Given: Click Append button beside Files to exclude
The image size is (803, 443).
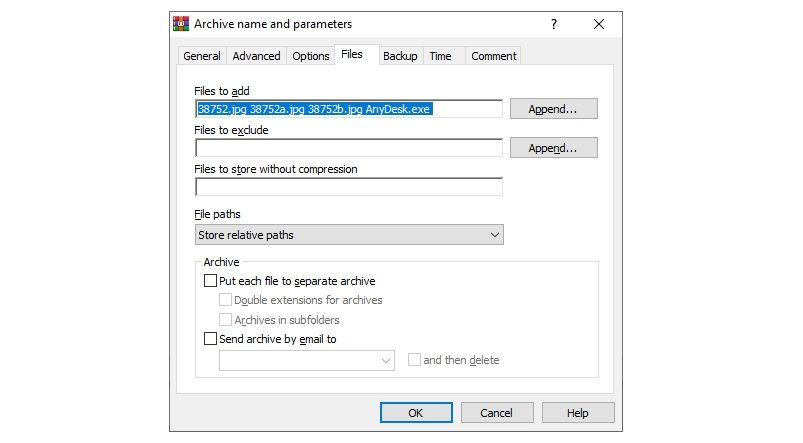Looking at the screenshot, I should coord(553,148).
